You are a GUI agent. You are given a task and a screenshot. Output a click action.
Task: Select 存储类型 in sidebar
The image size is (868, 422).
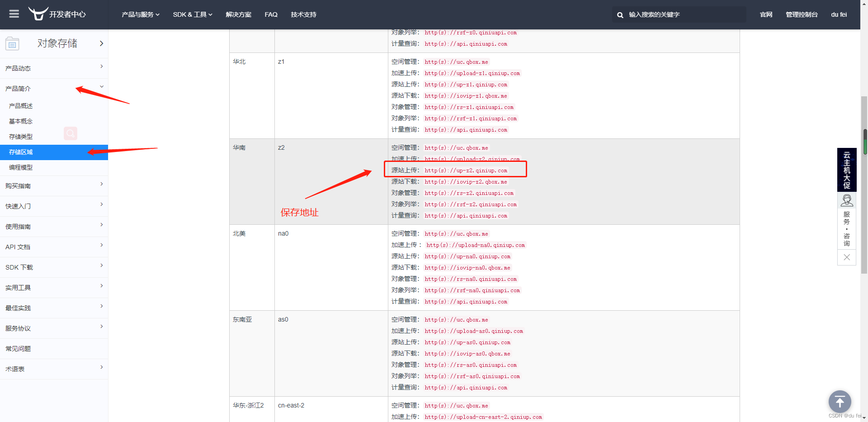pyautogui.click(x=21, y=137)
